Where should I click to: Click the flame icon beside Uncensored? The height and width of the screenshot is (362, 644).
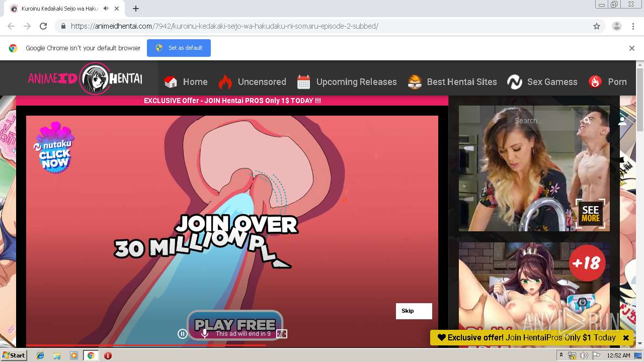click(225, 82)
